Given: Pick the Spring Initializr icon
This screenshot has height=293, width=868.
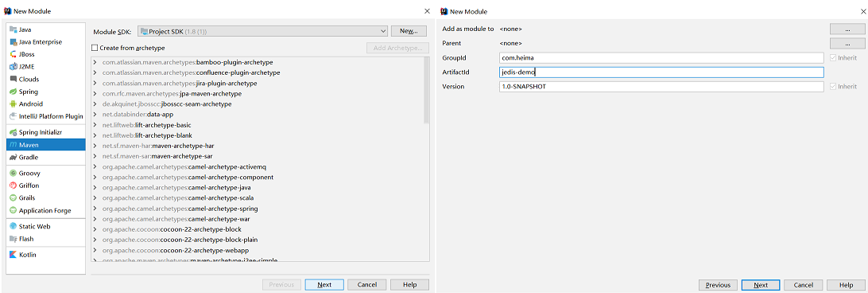Looking at the screenshot, I should [14, 133].
